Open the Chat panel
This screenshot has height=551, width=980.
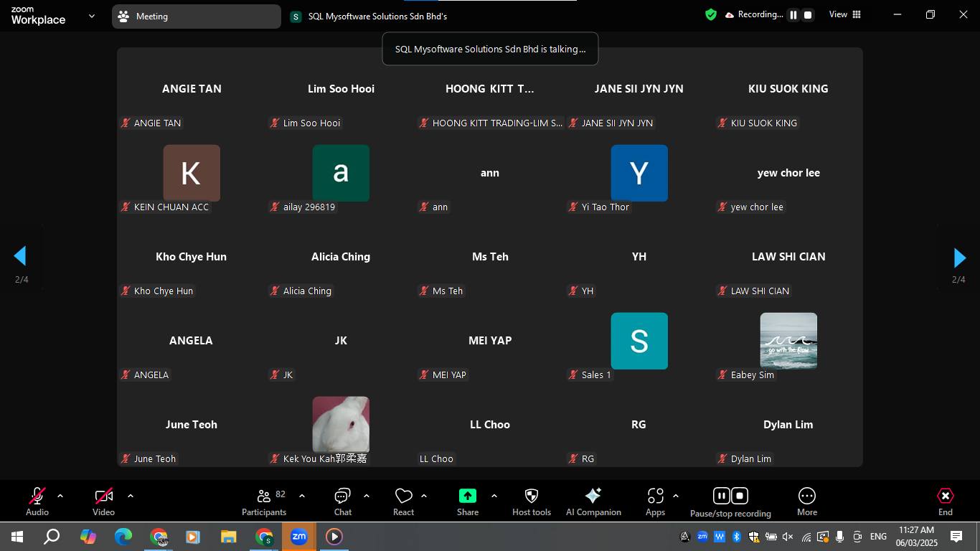342,501
